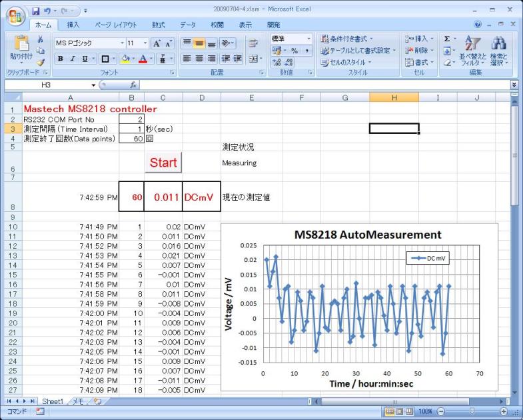
Task: Increase decimal places
Action: tap(276, 62)
